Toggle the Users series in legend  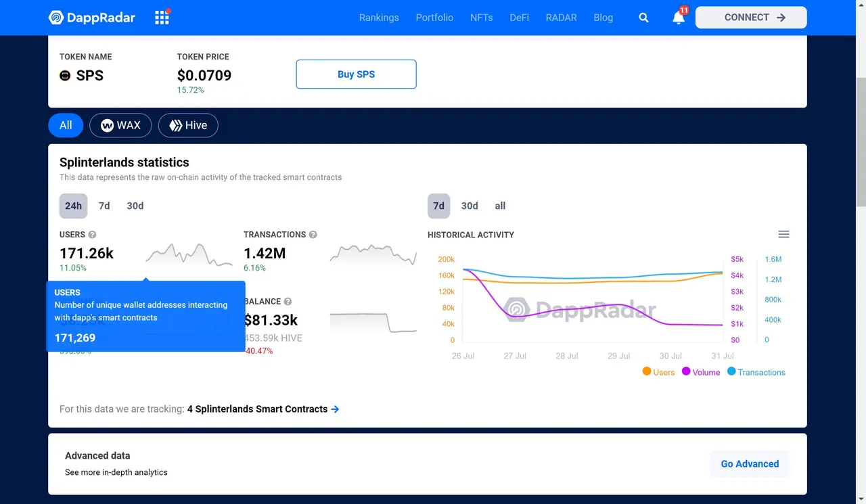pos(658,372)
